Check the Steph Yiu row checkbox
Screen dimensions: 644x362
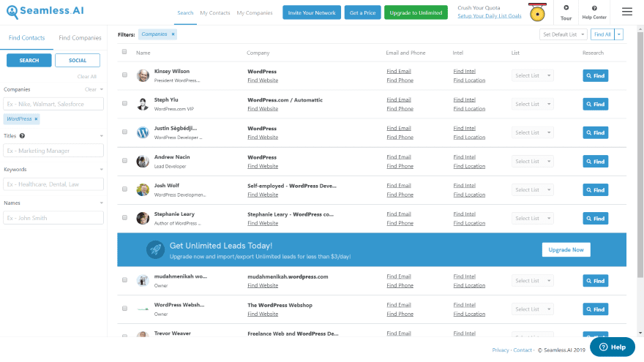click(124, 103)
